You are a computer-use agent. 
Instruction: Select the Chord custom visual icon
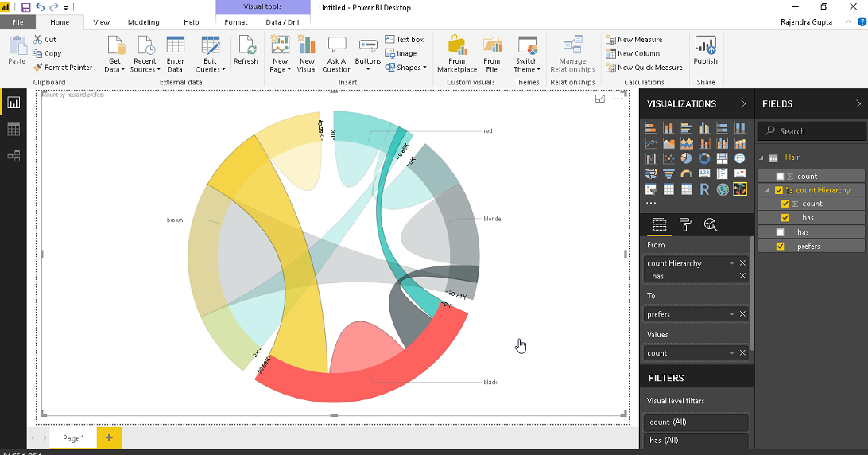pos(739,189)
